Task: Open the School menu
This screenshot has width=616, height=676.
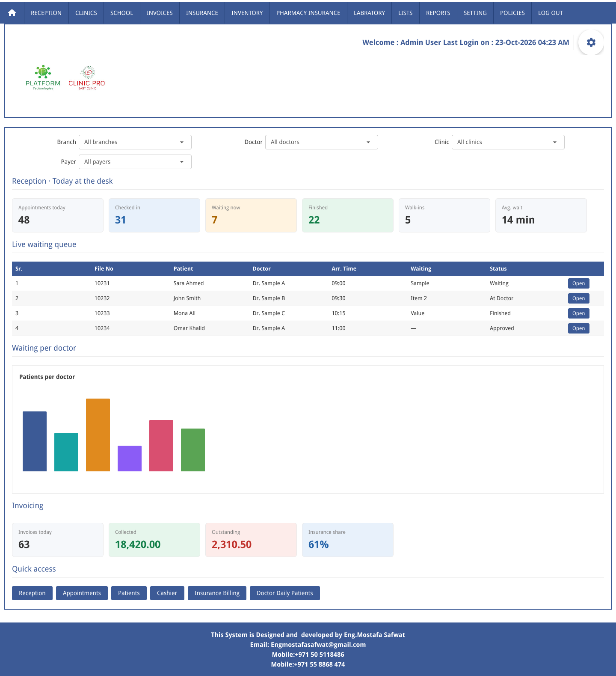Action: (122, 13)
